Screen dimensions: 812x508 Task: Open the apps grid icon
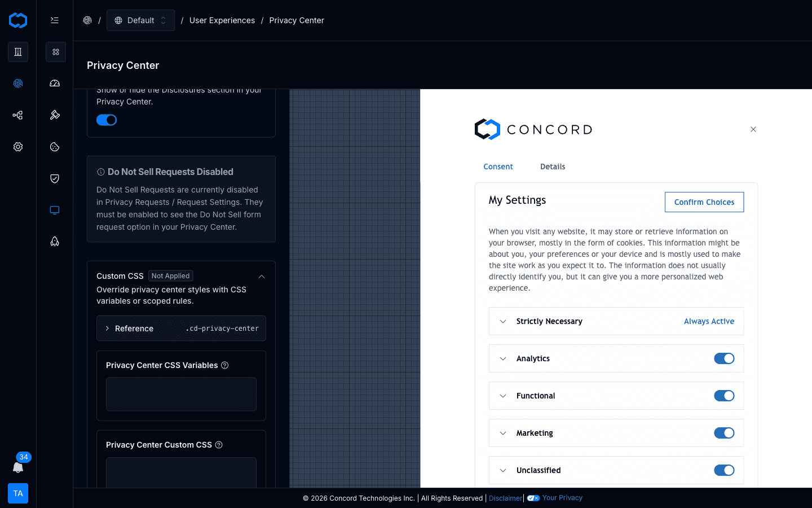(x=55, y=51)
